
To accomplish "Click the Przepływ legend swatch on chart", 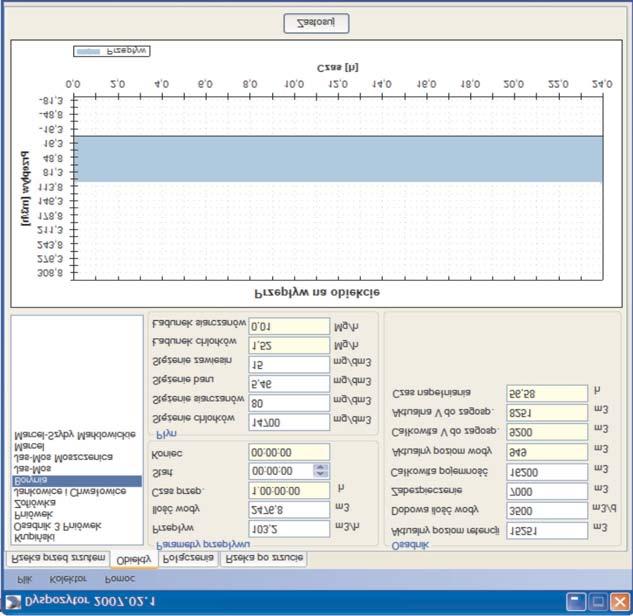I will (88, 51).
